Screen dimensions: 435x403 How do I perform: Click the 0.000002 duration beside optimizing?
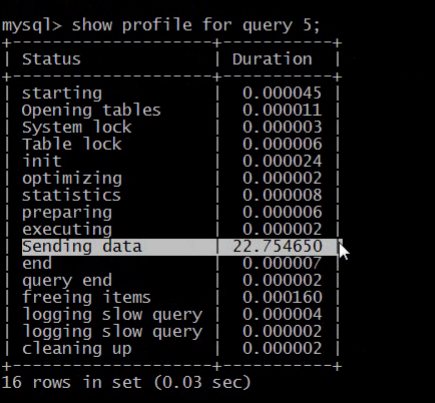click(282, 178)
